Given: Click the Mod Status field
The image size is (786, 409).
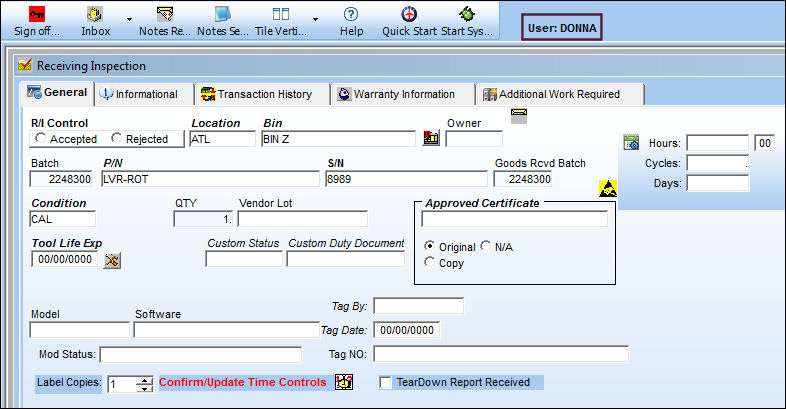Looking at the screenshot, I should coord(201,354).
